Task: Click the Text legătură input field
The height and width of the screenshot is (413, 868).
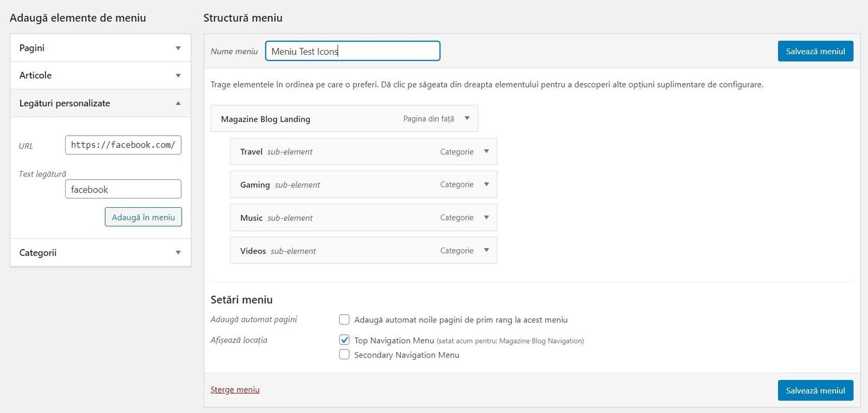Action: tap(123, 189)
